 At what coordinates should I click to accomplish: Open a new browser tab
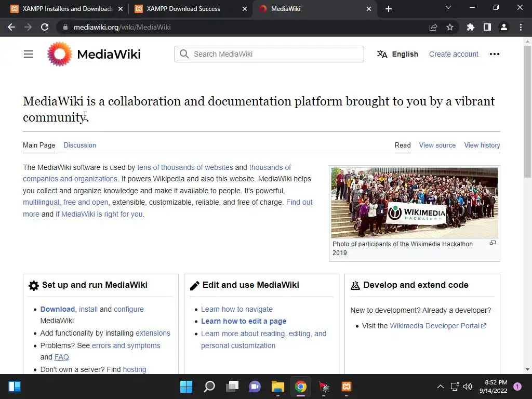389,9
